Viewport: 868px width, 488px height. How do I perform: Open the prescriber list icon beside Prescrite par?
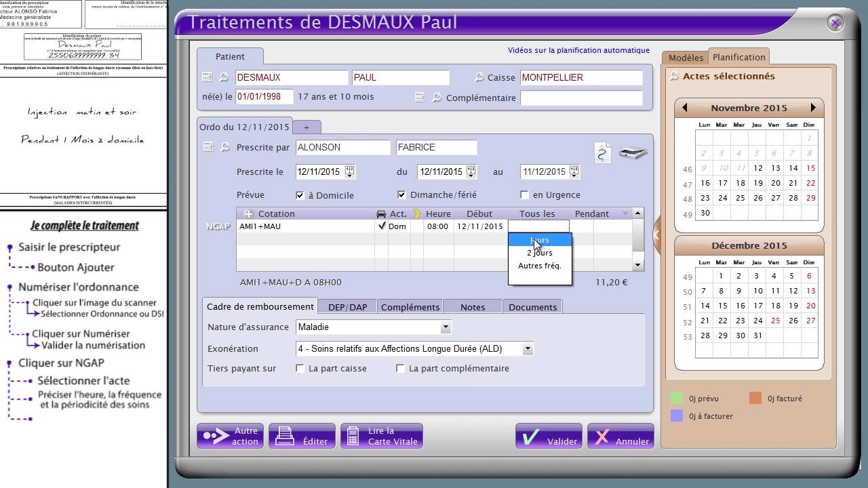coord(208,147)
